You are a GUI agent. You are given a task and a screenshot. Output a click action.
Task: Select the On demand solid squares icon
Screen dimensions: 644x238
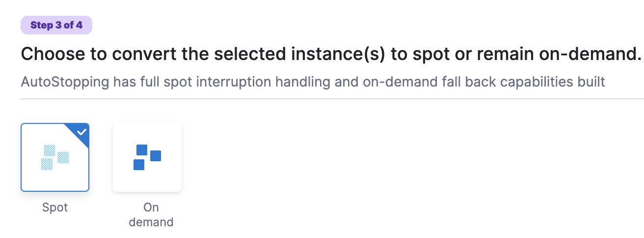coord(147,157)
